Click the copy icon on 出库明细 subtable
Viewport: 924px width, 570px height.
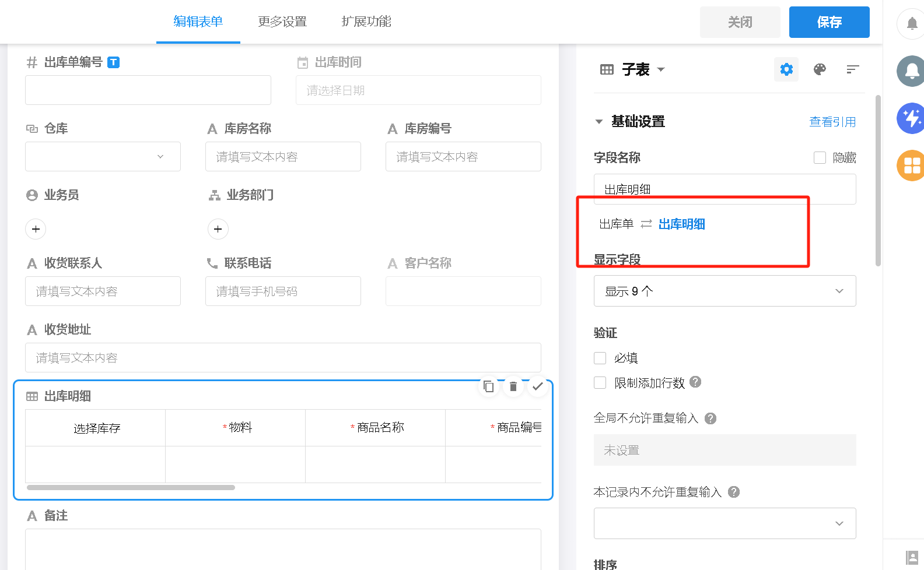tap(489, 386)
